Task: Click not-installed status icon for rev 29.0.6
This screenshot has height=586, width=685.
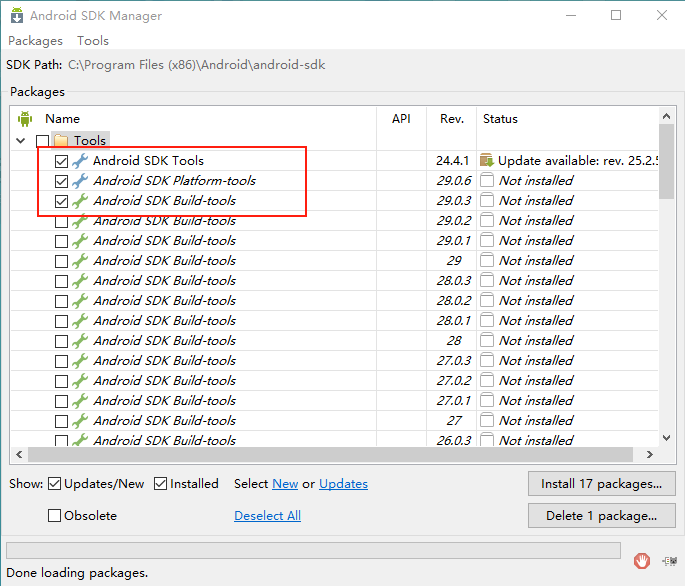Action: [x=487, y=180]
